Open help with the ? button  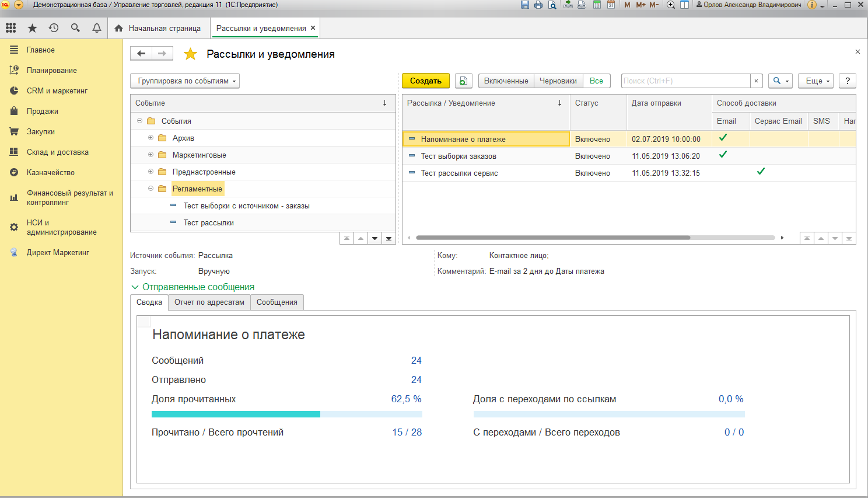point(848,81)
